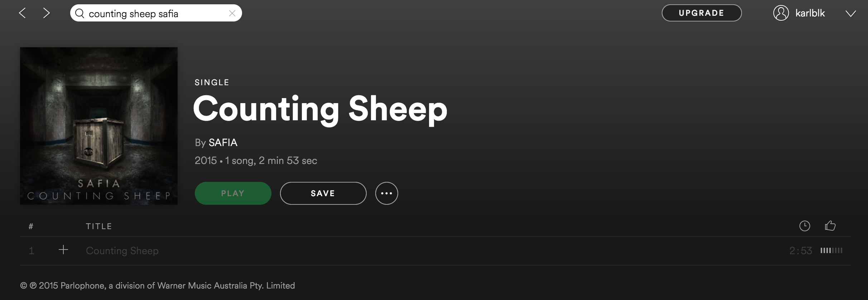Open the SAFIA artist link
This screenshot has width=868, height=300.
tap(223, 142)
